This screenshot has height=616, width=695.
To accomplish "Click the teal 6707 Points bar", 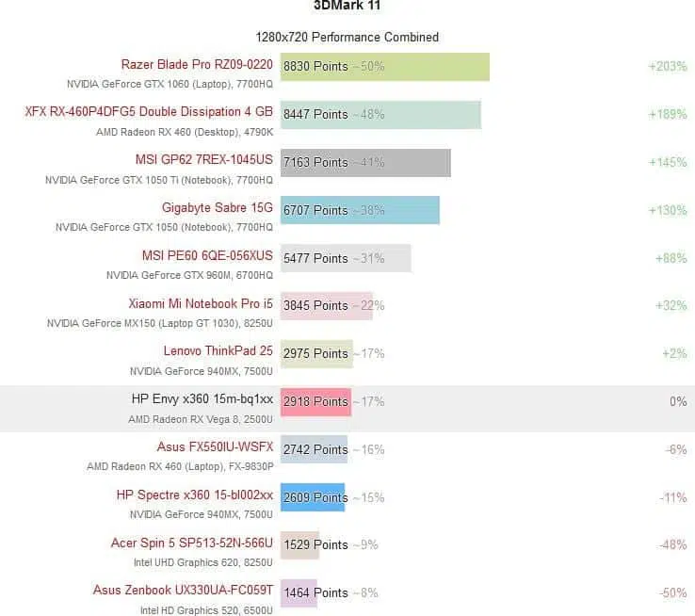I will click(360, 210).
